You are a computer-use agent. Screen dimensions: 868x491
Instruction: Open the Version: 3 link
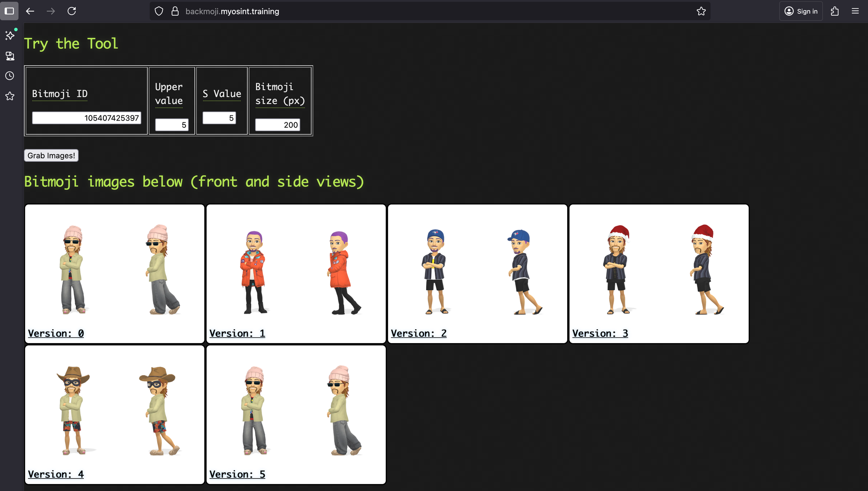[x=600, y=334]
